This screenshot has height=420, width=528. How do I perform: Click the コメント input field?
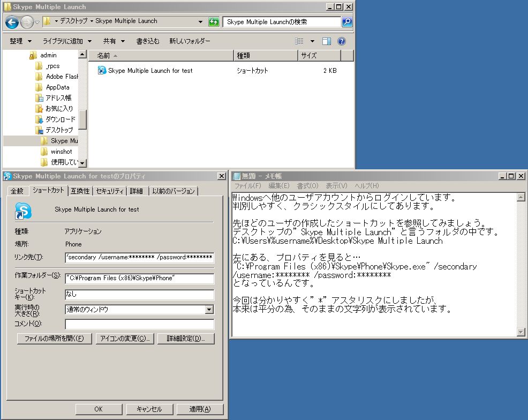[x=139, y=324]
